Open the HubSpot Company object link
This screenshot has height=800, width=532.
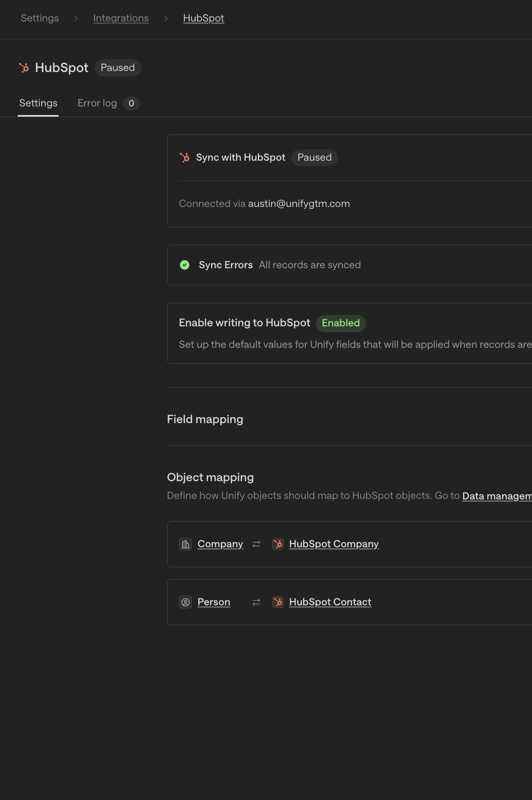click(334, 544)
